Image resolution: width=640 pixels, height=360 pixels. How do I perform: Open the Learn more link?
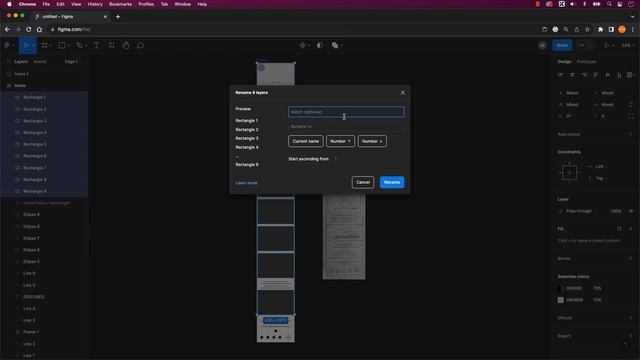point(246,183)
